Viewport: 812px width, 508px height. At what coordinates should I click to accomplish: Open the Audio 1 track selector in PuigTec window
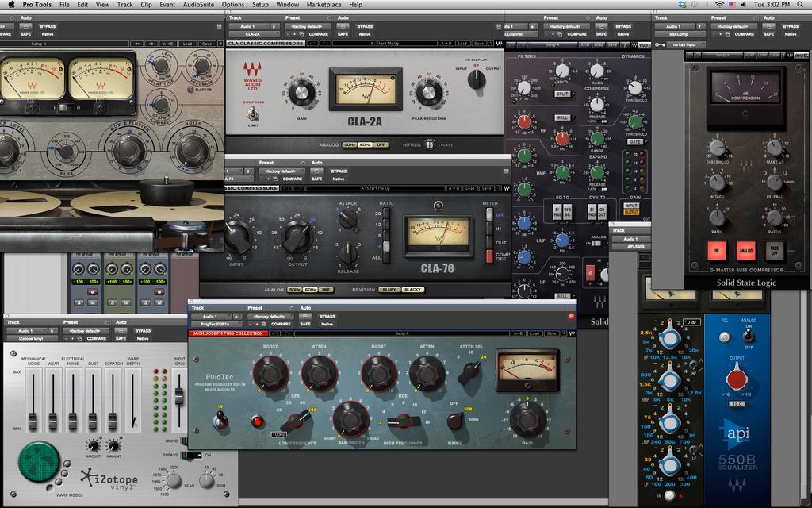210,316
